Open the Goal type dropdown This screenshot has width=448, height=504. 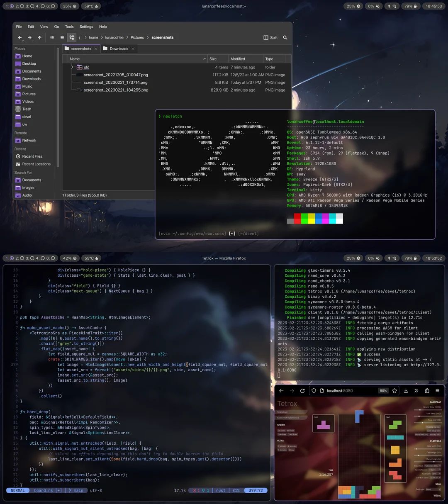(x=434, y=489)
